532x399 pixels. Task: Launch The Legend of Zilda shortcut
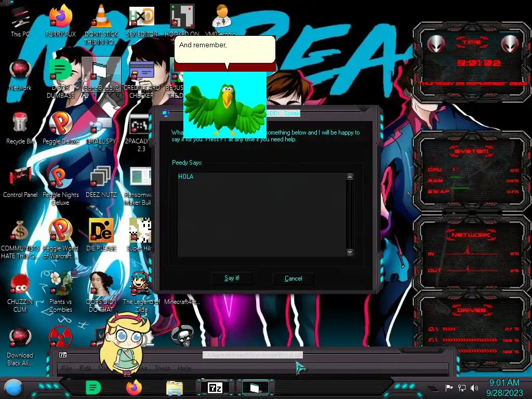coord(140,292)
